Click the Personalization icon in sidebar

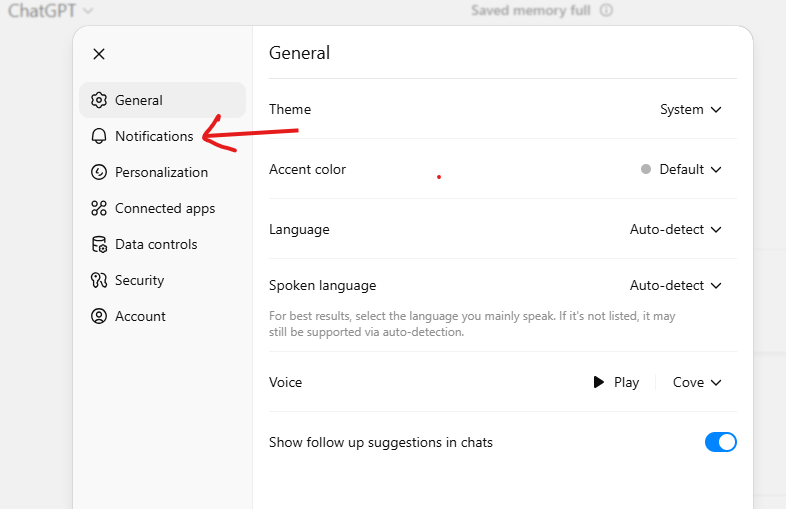coord(99,173)
